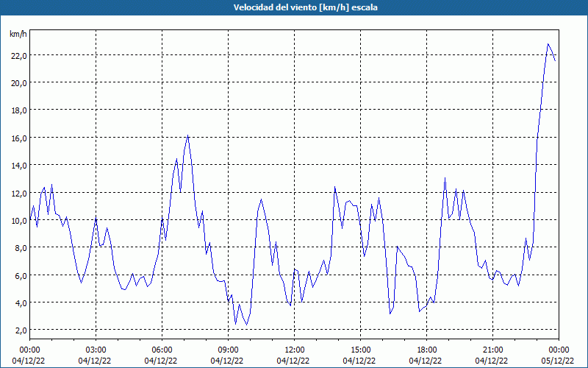
Task: Select the '10,0' y-axis value
Action: pos(18,220)
